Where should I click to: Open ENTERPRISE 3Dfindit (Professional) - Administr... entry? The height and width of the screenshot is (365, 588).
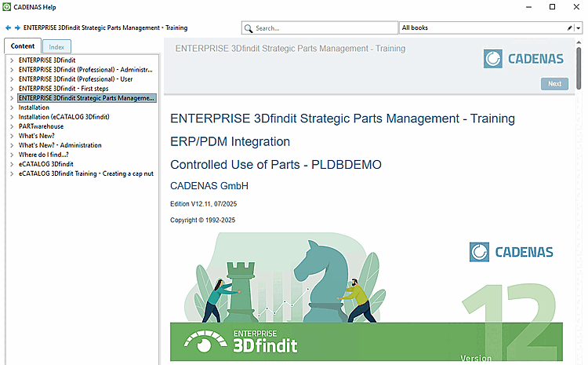click(85, 70)
